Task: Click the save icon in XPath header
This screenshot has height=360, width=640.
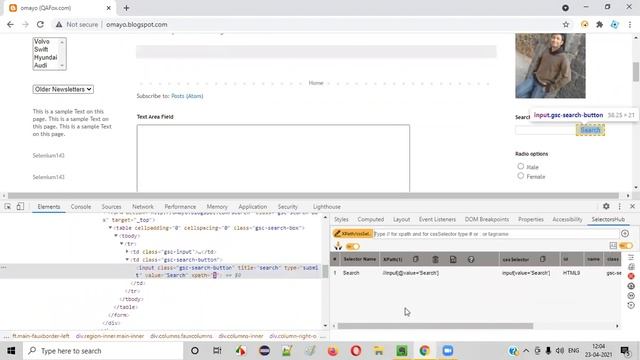Action: coord(453,259)
